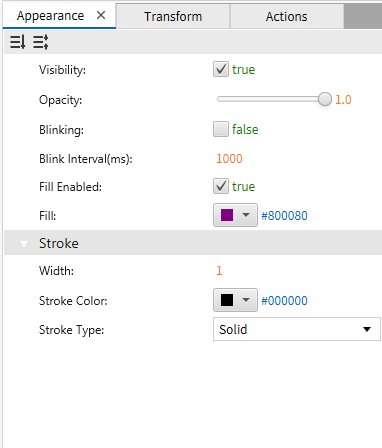Click the sort properties alphabetically icon

17,42
